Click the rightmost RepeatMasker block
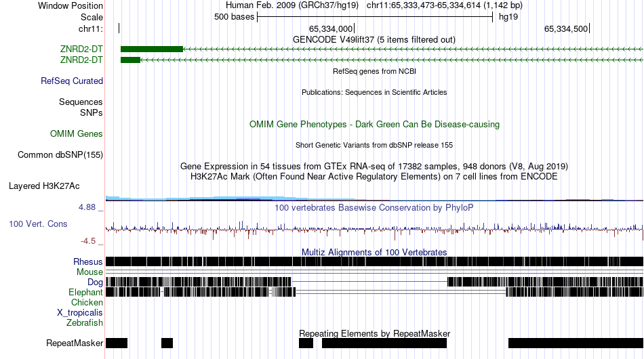Screen dimensions: 644x359 pos(576,343)
